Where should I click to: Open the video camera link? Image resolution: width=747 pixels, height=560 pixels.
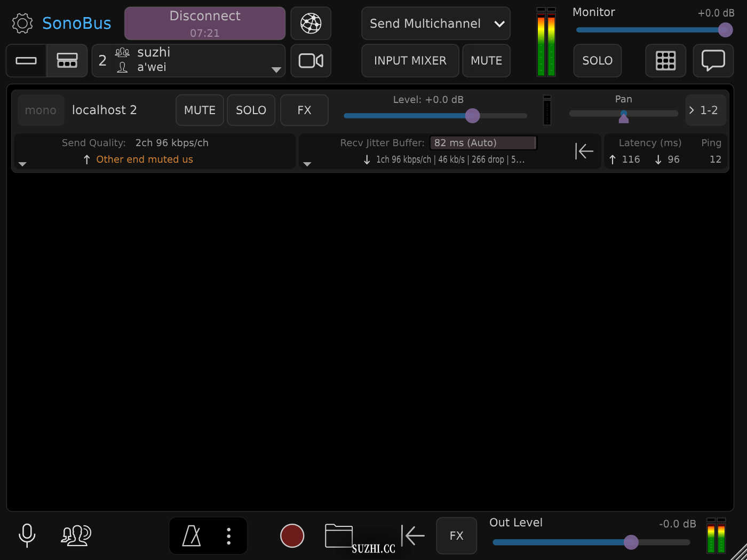[x=311, y=61]
